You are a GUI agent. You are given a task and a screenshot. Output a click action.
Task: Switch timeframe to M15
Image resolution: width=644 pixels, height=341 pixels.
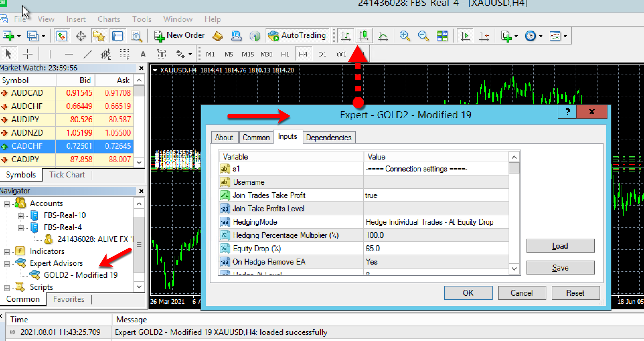(248, 54)
